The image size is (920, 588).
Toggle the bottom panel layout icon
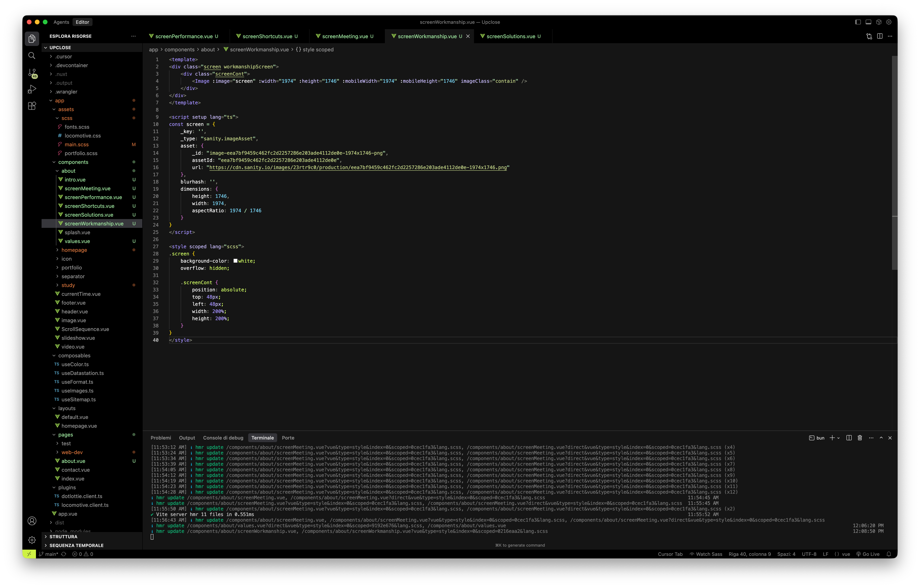click(868, 22)
